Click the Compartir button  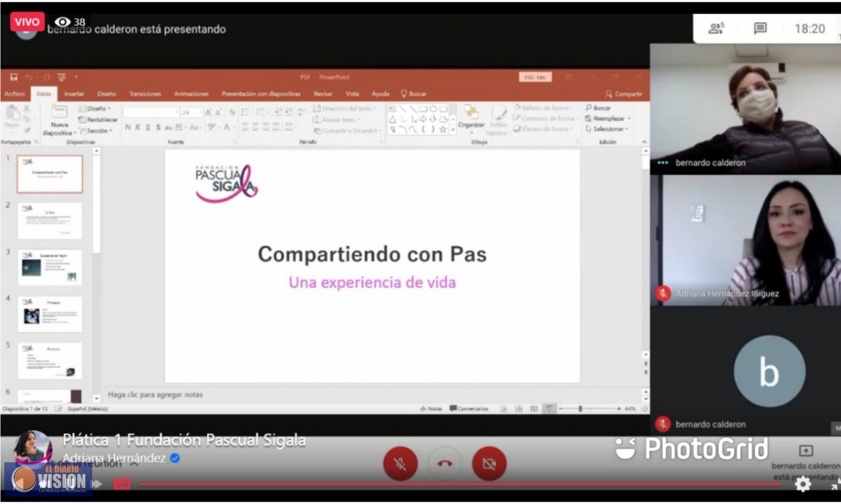[x=624, y=94]
